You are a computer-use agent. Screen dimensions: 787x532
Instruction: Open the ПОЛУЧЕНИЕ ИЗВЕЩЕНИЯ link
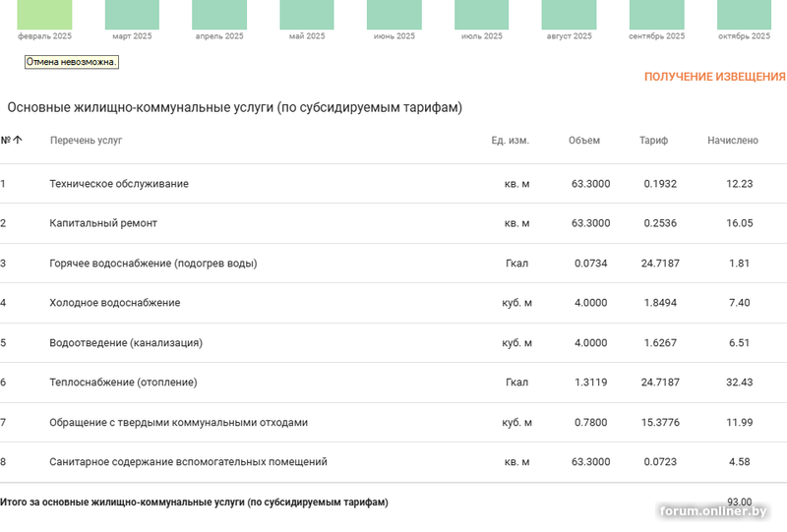click(714, 77)
